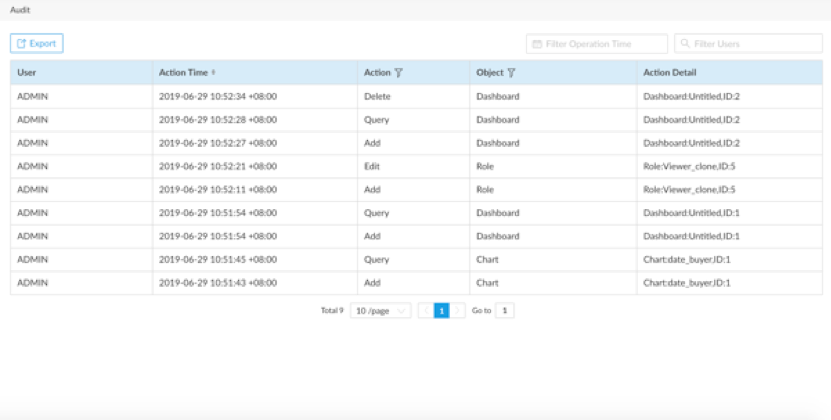Screen dimensions: 831x420
Task: Click the calendar icon in time filter
Action: pos(537,44)
